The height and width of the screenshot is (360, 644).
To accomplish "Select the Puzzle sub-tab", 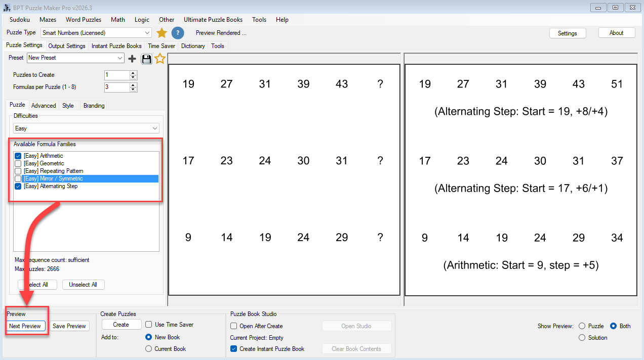I will [18, 105].
